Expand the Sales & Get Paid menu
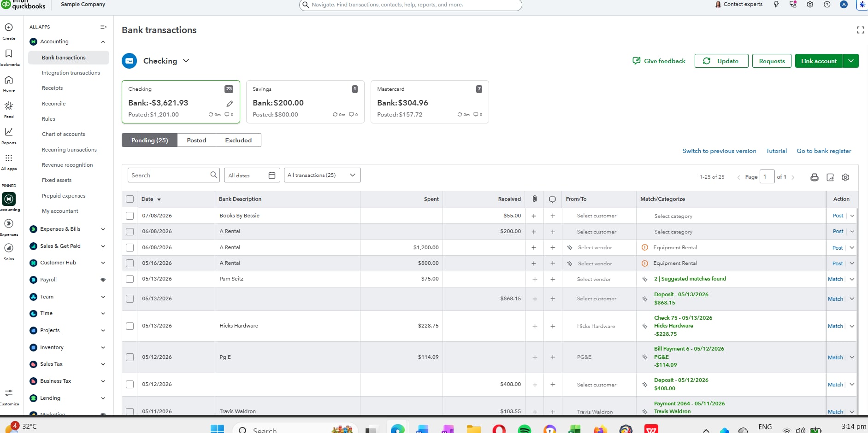This screenshot has height=433, width=868. [103, 246]
